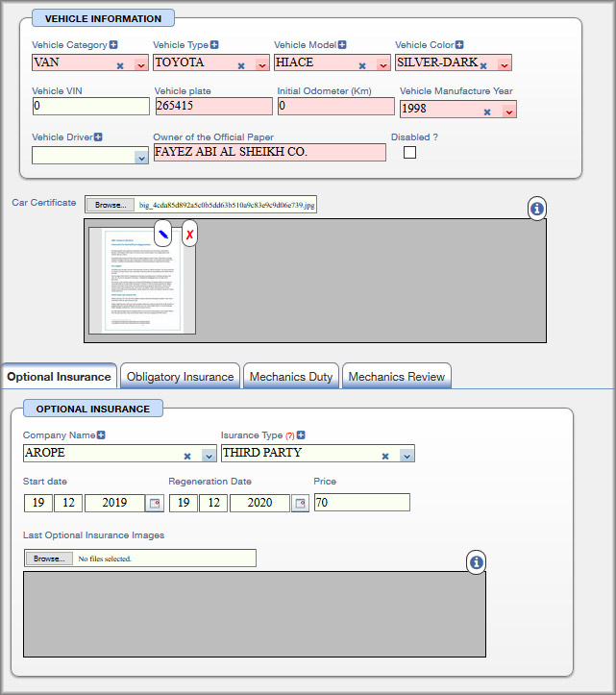Image resolution: width=616 pixels, height=695 pixels.
Task: Click Browse button for Car Certificate
Action: click(x=110, y=205)
